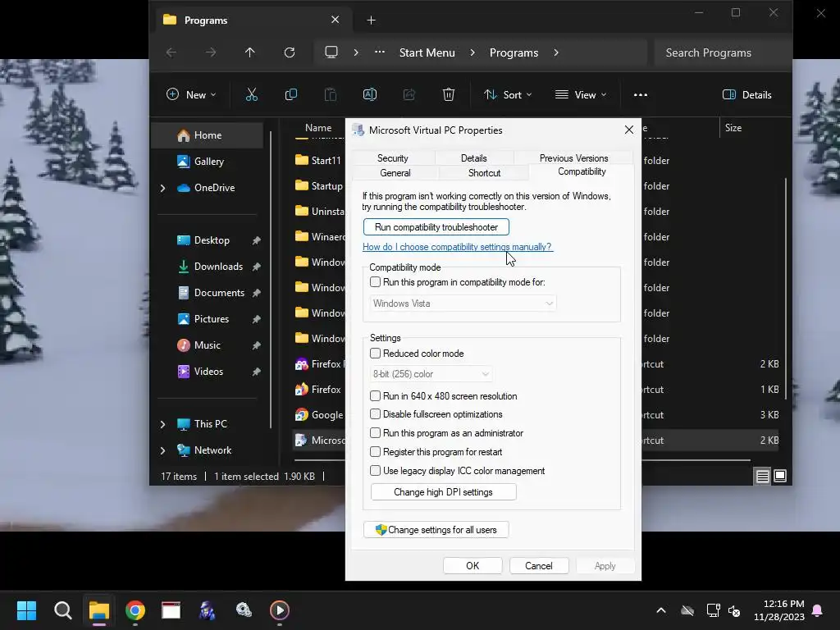Enable Run this program in compatibility mode
Image resolution: width=840 pixels, height=630 pixels.
(x=375, y=282)
